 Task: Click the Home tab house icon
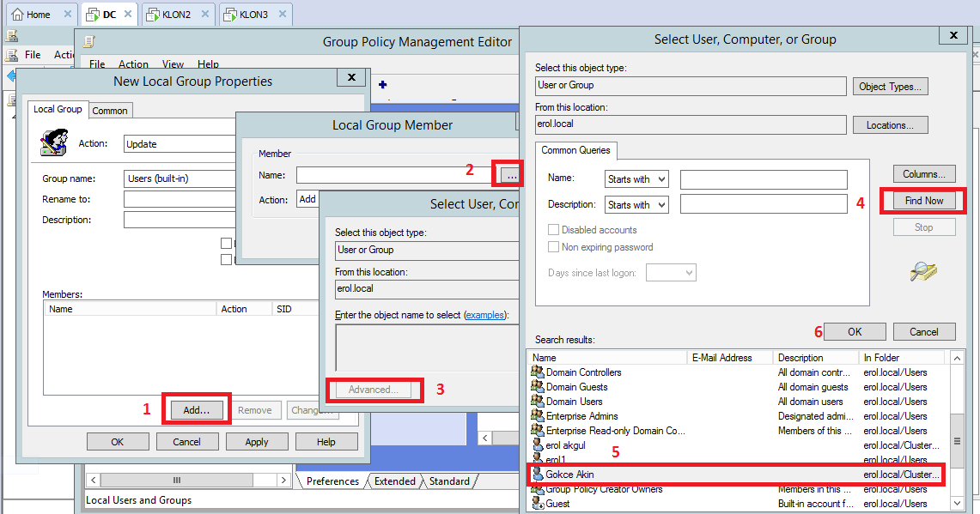coord(17,15)
